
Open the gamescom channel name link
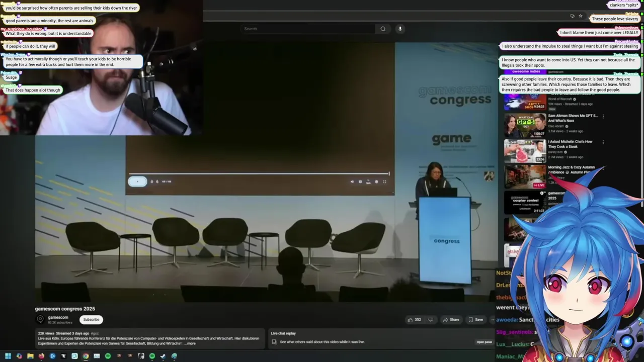[x=58, y=317]
